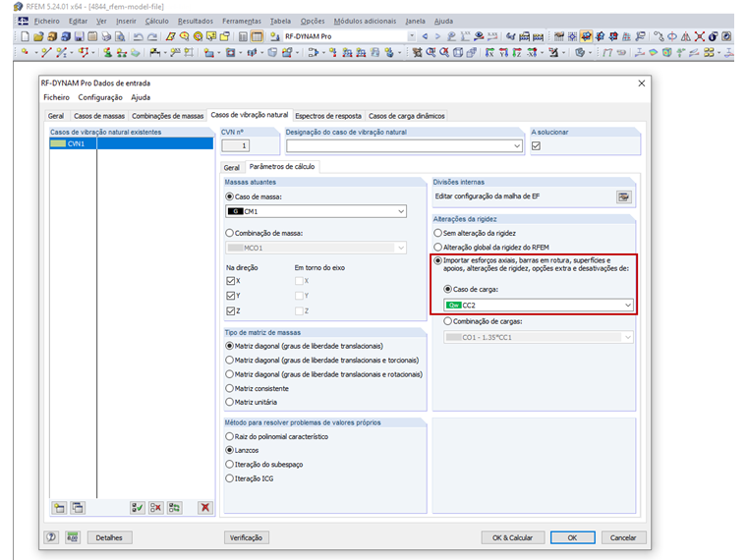Select Raiz do polinomial característico method
The width and height of the screenshot is (747, 560).
[230, 436]
